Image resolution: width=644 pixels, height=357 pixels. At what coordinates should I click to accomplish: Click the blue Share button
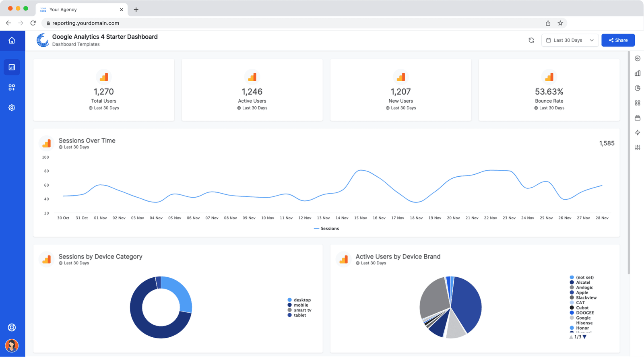tap(618, 40)
